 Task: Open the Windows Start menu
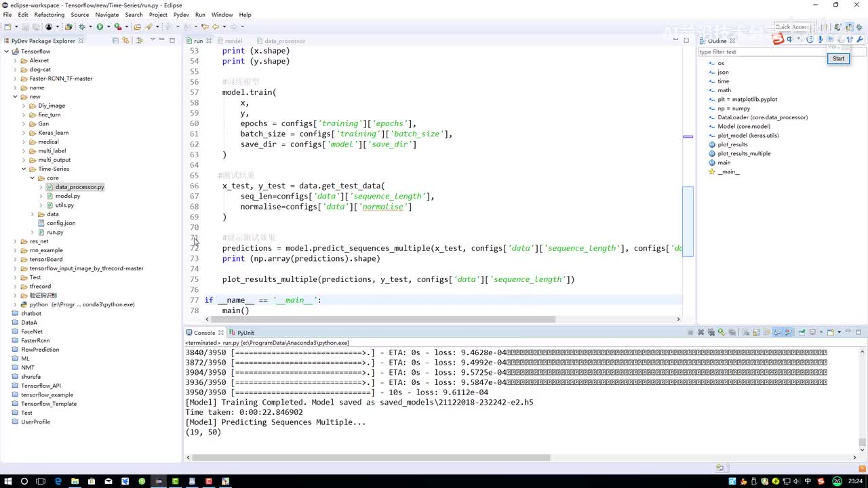coord(7,481)
